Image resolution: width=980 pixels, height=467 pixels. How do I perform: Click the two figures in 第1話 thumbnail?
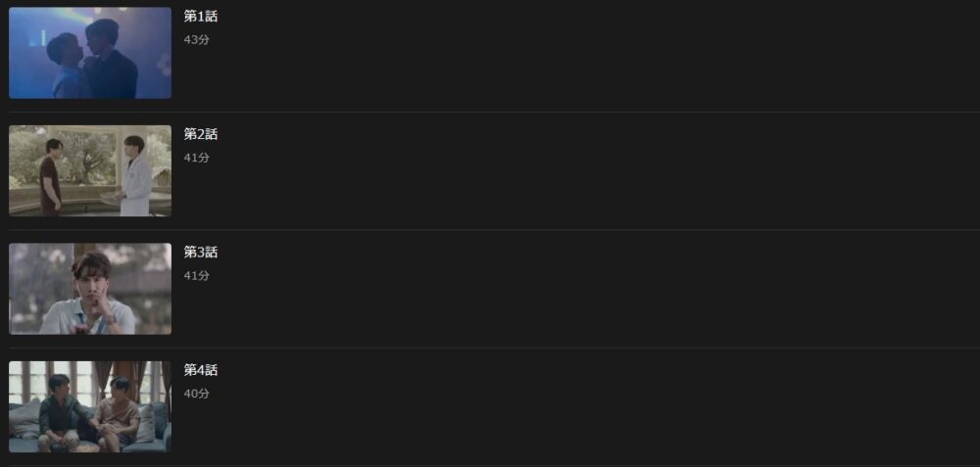coord(93,59)
